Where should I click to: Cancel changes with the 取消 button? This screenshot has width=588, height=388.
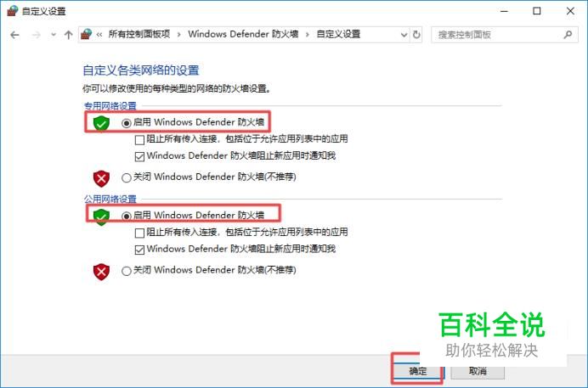point(478,371)
